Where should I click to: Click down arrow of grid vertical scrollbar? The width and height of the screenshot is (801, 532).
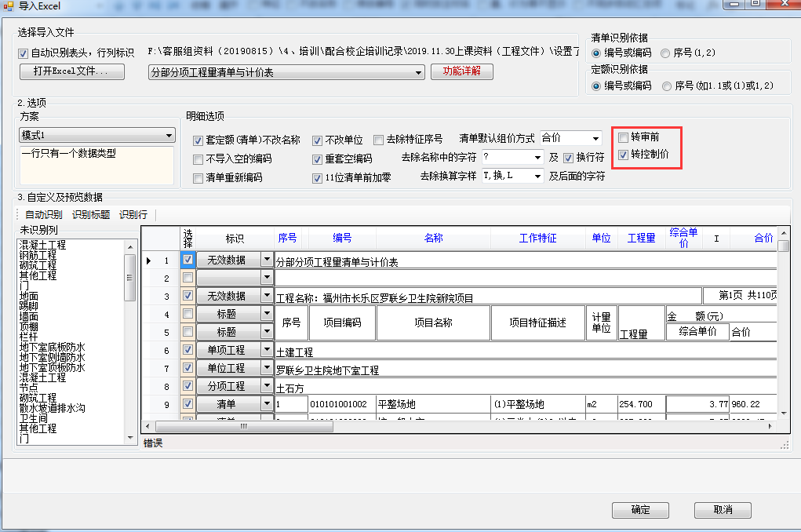784,414
